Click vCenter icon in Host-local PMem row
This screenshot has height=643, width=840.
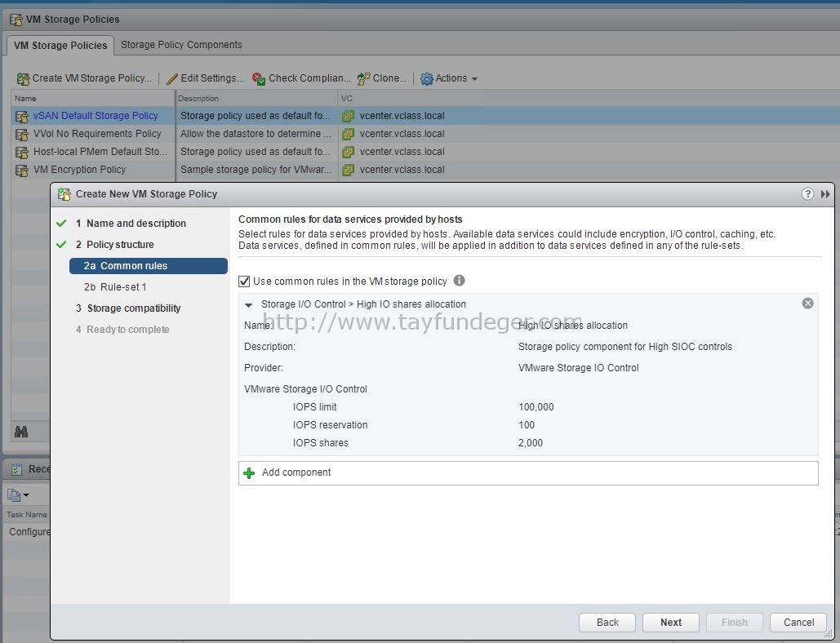tap(349, 152)
